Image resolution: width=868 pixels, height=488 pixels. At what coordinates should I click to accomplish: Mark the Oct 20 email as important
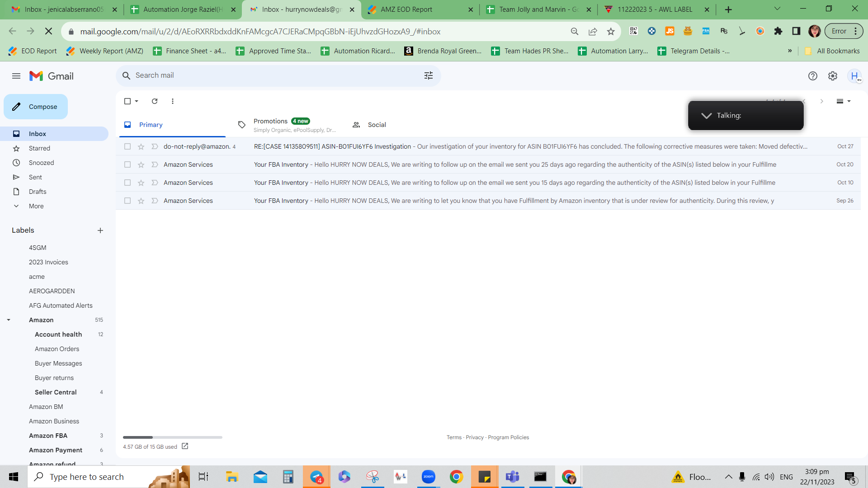click(155, 164)
